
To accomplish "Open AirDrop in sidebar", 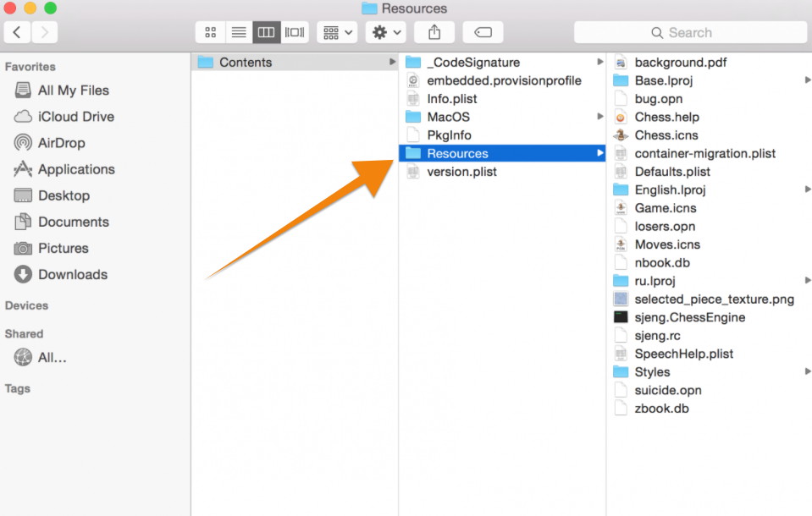I will (50, 143).
